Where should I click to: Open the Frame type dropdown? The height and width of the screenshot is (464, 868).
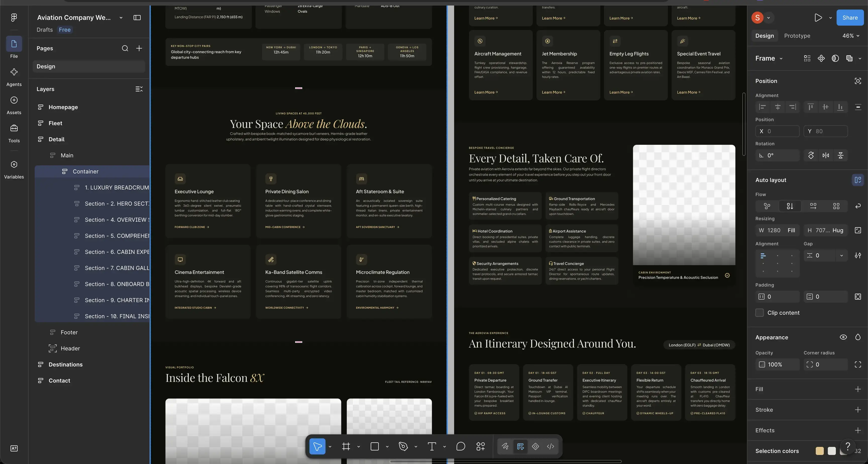[769, 58]
